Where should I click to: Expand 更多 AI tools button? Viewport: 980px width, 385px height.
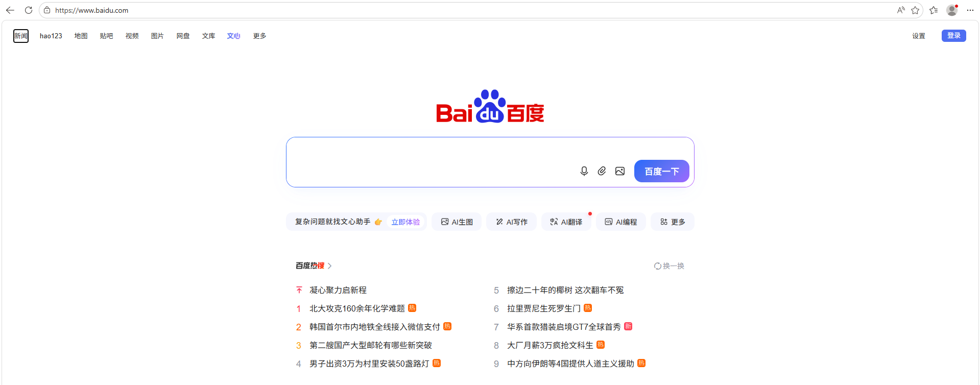(672, 222)
